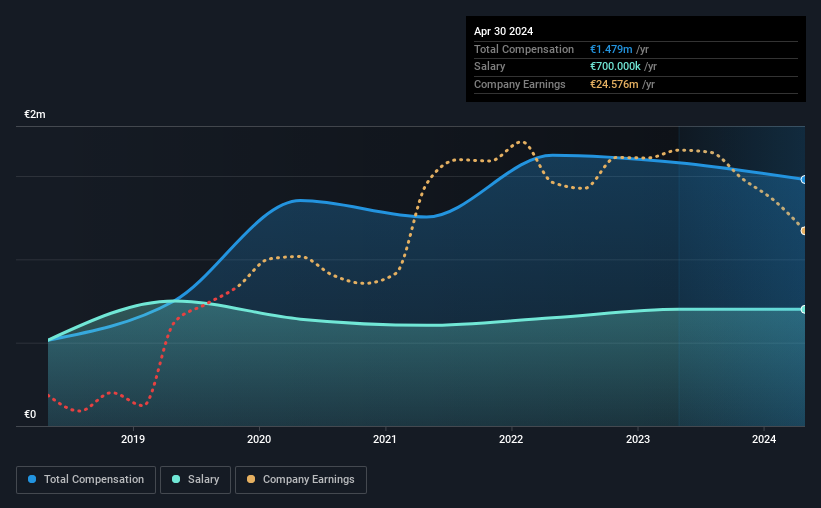Image resolution: width=821 pixels, height=508 pixels.
Task: Select the Company Earnings endpoint marker on chart
Action: [x=804, y=230]
